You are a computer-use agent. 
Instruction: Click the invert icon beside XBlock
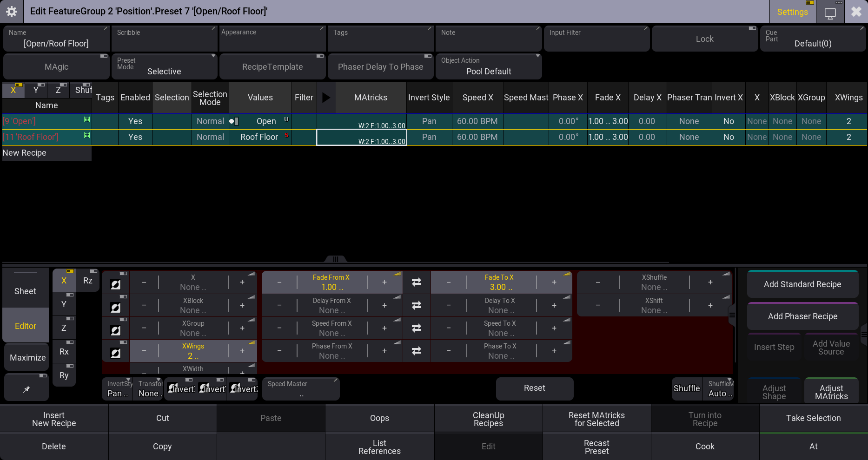(115, 307)
